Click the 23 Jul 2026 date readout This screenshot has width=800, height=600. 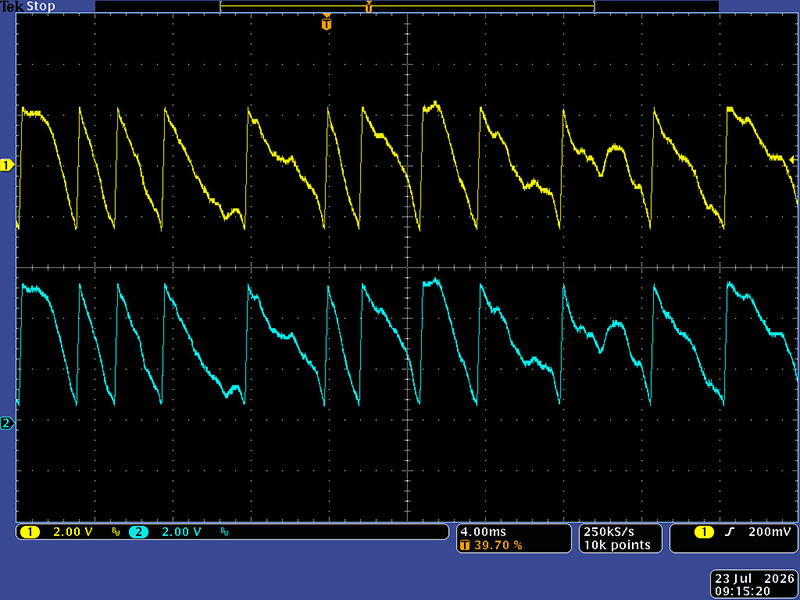[755, 579]
